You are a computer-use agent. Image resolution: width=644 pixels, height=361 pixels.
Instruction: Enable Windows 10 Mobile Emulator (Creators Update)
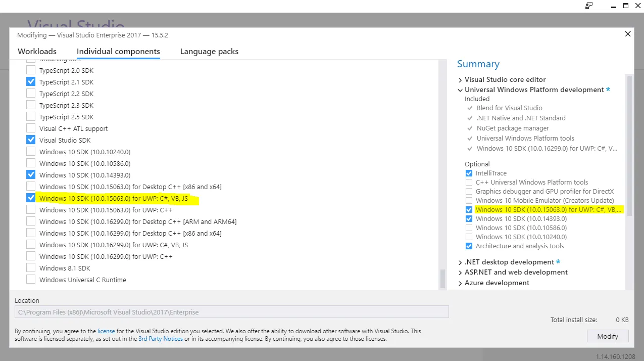click(x=469, y=200)
